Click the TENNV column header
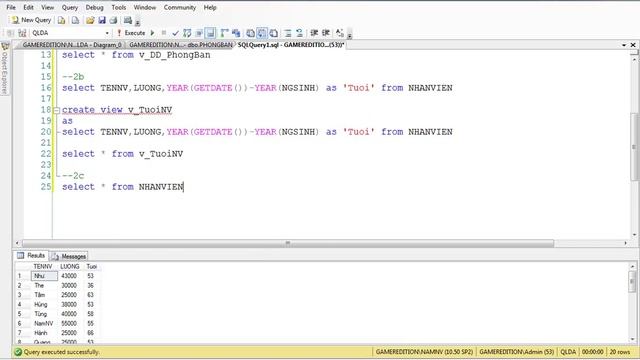Screen dimensions: 640x360 [44, 267]
